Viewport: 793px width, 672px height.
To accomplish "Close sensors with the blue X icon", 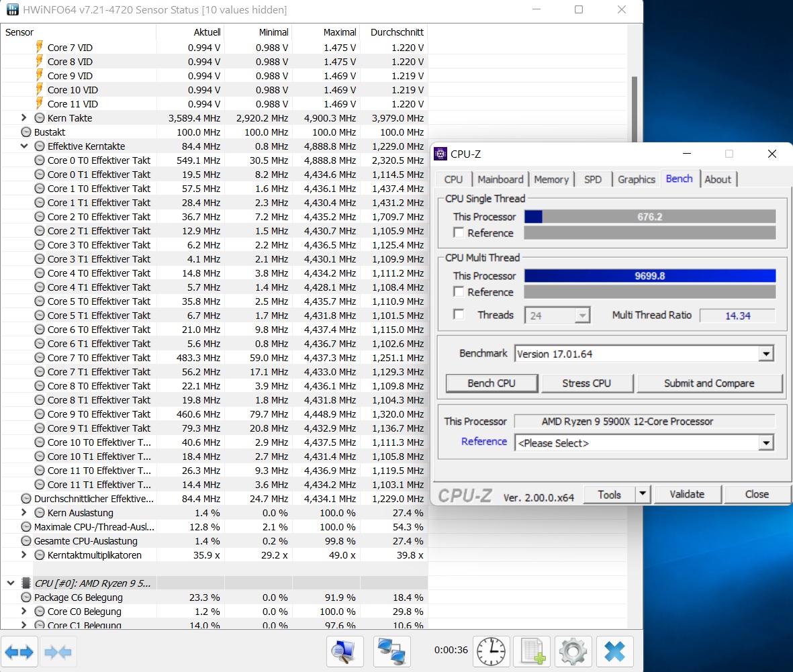I will click(x=614, y=651).
